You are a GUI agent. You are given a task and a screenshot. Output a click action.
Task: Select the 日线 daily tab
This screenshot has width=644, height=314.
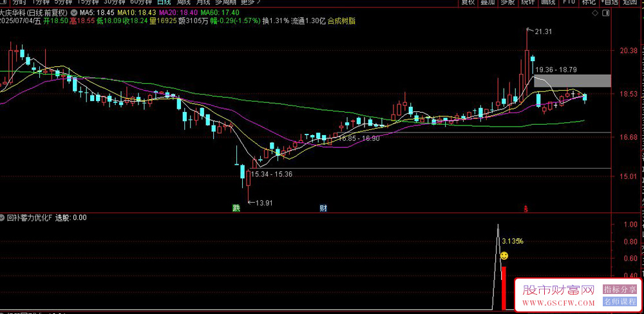(164, 2)
